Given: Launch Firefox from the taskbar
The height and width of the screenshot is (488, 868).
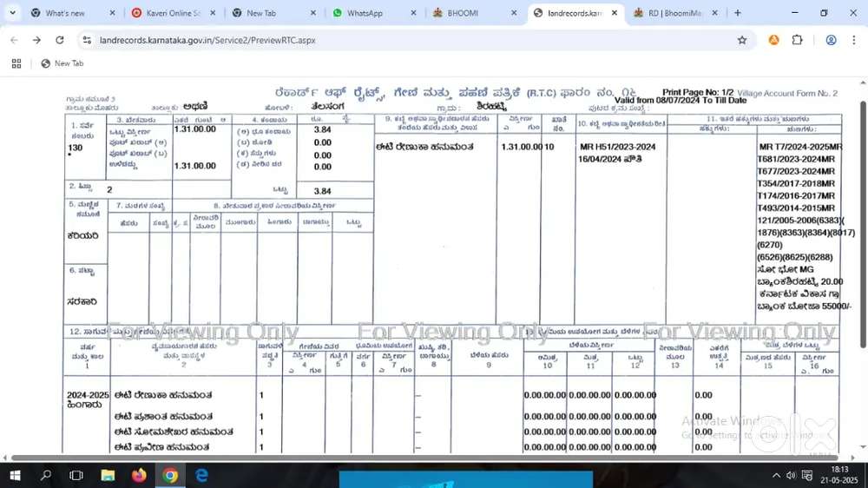Looking at the screenshot, I should pyautogui.click(x=139, y=476).
